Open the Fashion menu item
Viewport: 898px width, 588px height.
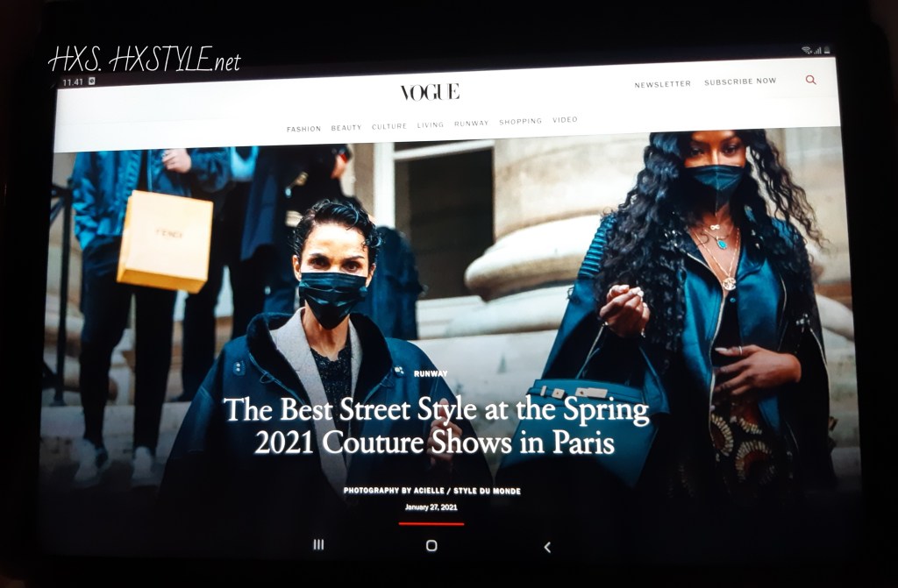(x=303, y=129)
